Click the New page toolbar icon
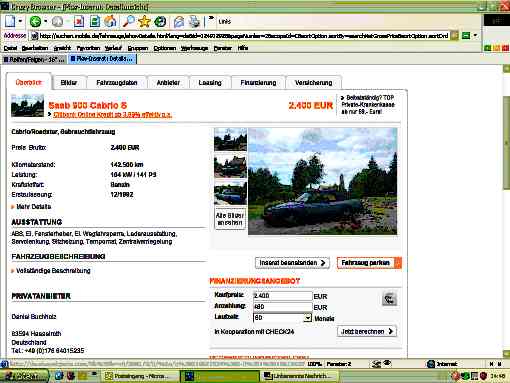The height and width of the screenshot is (383, 510). (10, 22)
